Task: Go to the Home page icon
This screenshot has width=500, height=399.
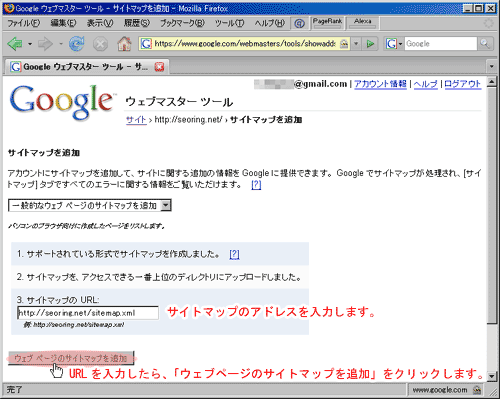Action: point(124,44)
